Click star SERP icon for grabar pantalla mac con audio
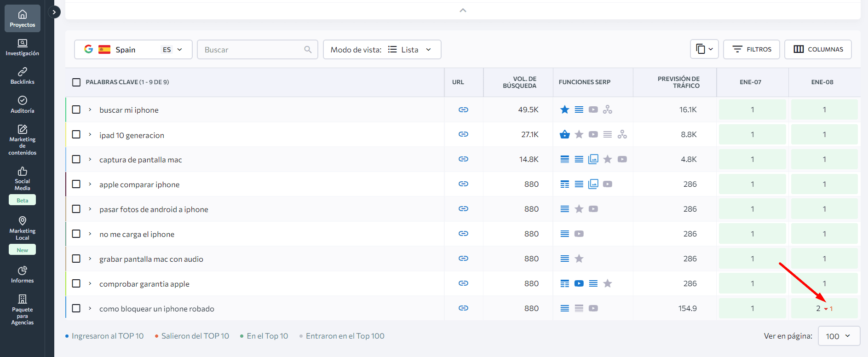 click(x=579, y=259)
